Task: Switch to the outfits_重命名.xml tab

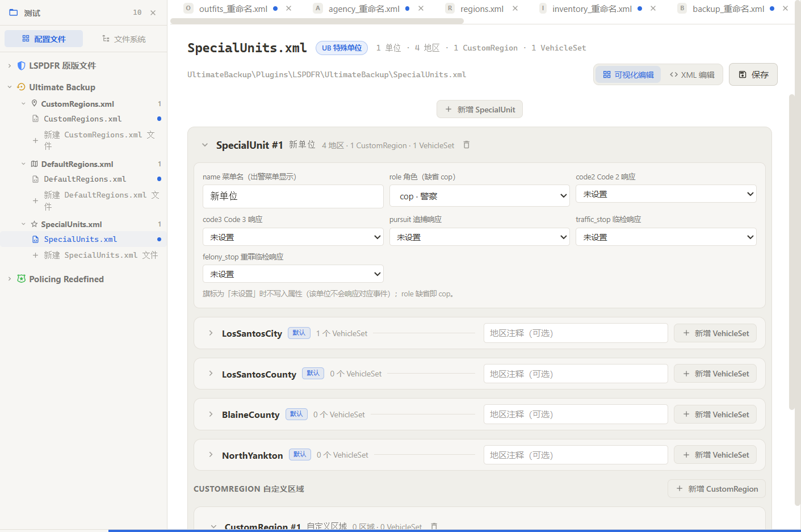Action: click(x=233, y=9)
